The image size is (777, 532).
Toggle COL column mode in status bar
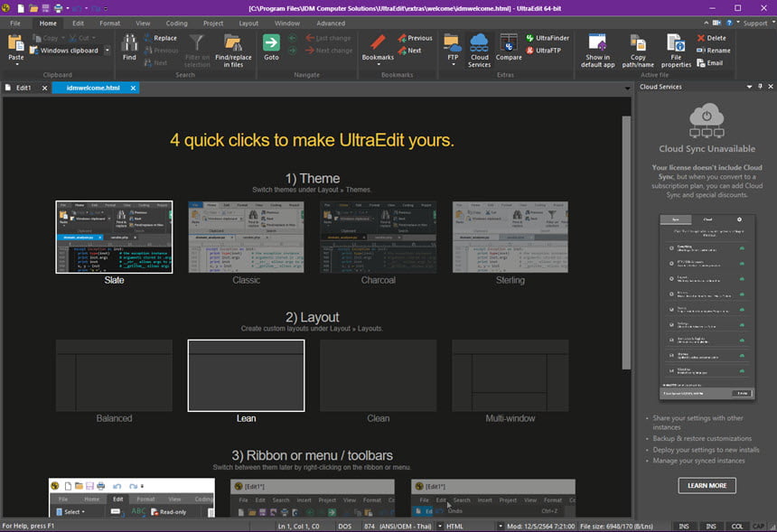(737, 526)
